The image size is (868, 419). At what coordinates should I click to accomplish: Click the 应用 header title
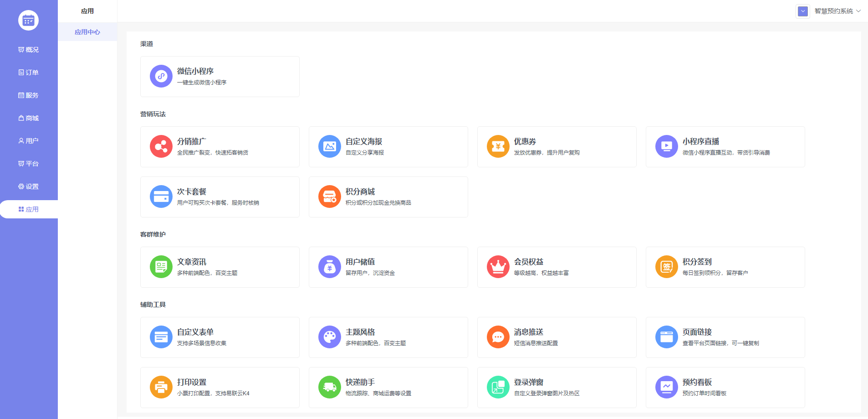(87, 11)
